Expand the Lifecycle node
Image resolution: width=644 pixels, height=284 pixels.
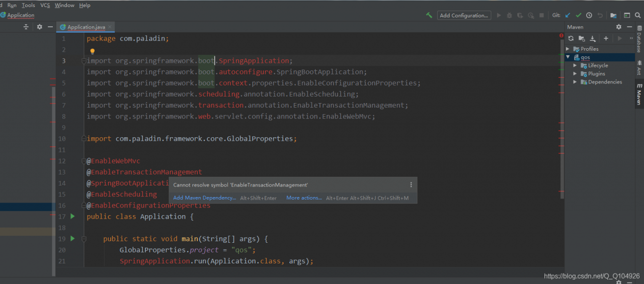tap(575, 66)
